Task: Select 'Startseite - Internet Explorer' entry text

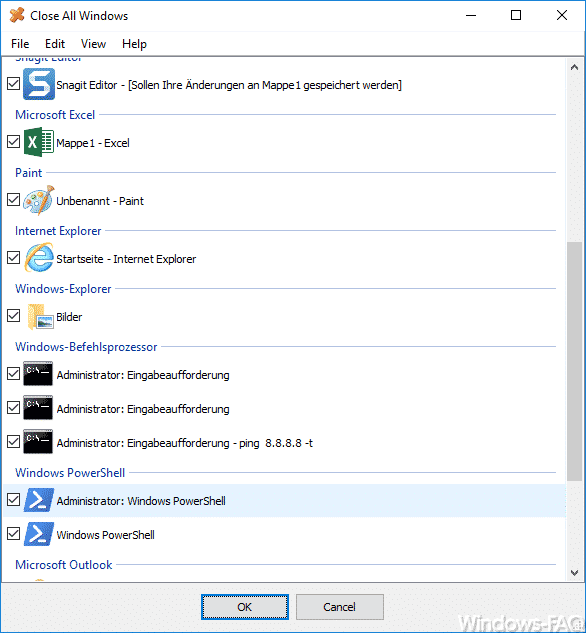Action: coord(126,259)
